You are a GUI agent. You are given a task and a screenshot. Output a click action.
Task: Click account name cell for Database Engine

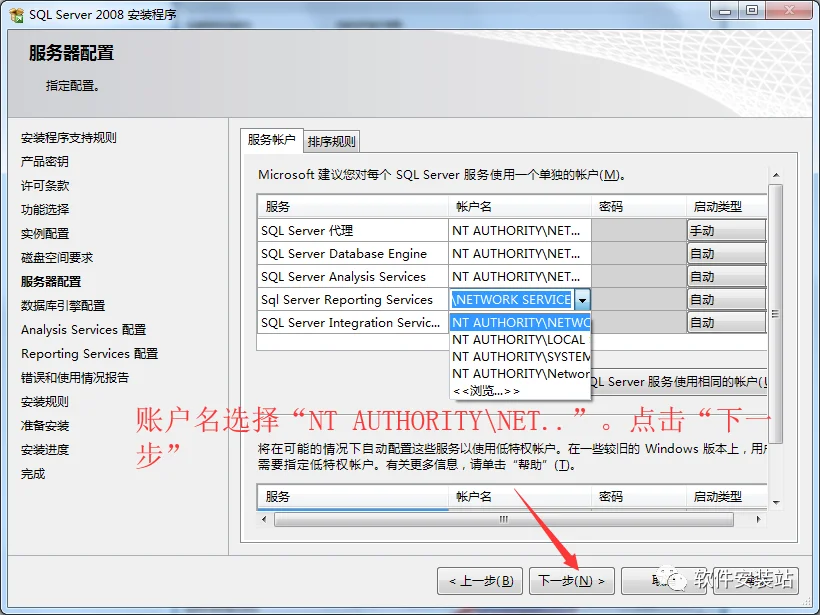(x=519, y=254)
